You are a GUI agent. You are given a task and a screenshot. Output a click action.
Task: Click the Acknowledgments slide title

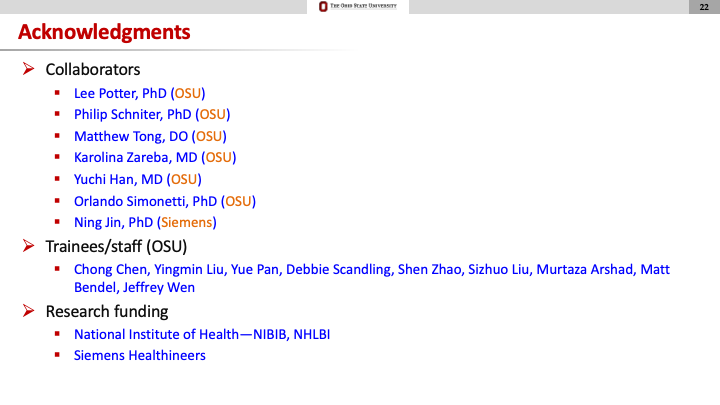tap(104, 33)
